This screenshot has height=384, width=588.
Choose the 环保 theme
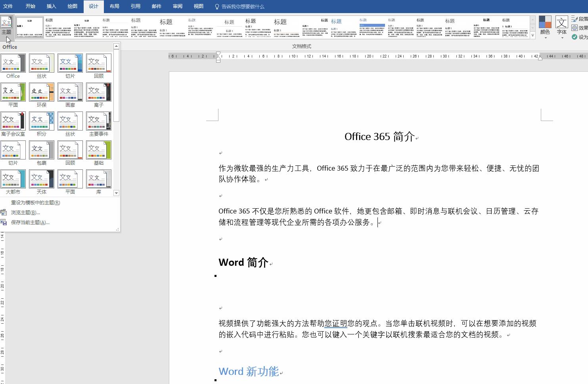coord(42,92)
